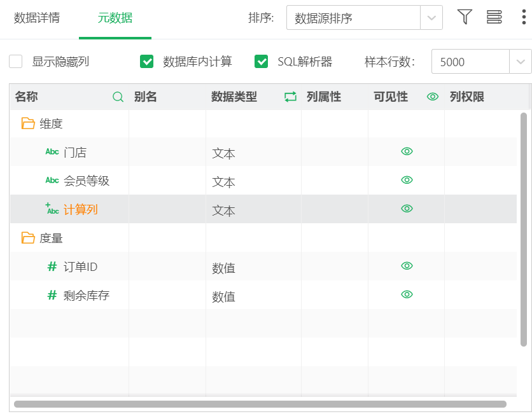Image resolution: width=532 pixels, height=414 pixels.
Task: Open the stacked rows layout icon
Action: click(494, 17)
